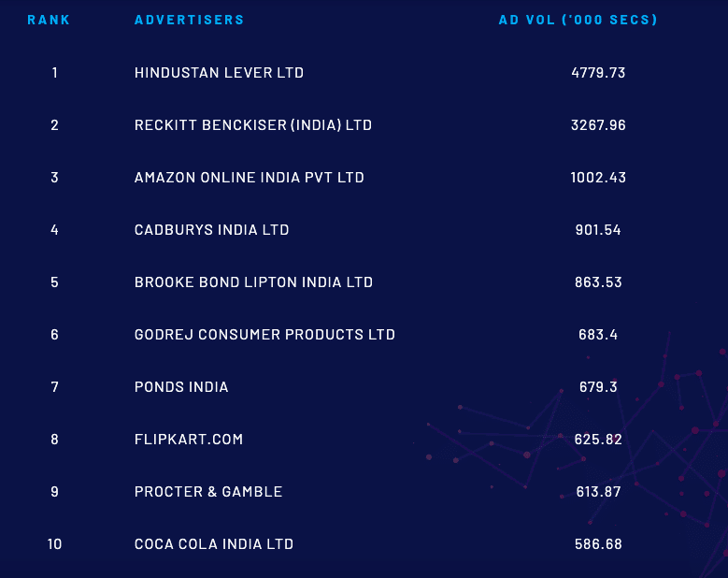Click the 3267.96 ad volume value
Image resolution: width=728 pixels, height=578 pixels.
click(x=598, y=125)
